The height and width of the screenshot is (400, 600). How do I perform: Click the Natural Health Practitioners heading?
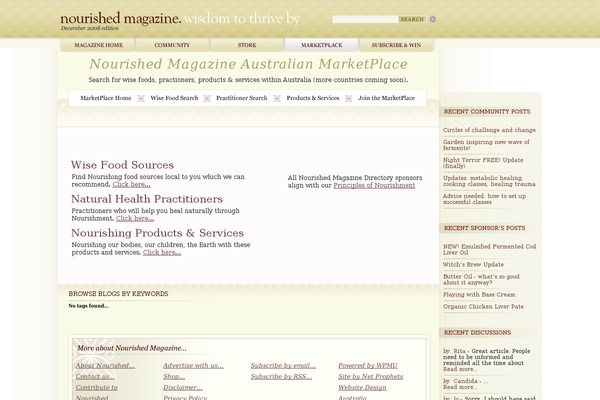click(x=147, y=199)
